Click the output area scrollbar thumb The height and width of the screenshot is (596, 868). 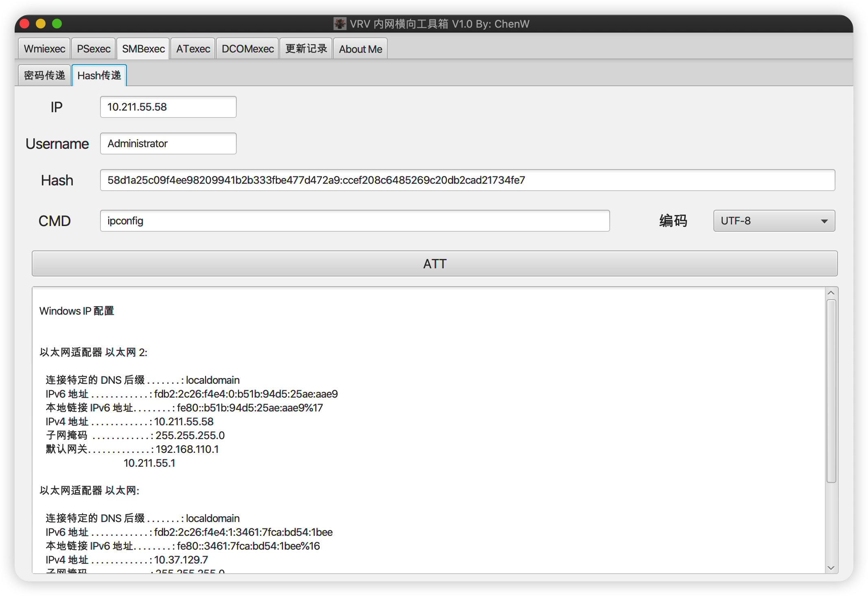click(831, 390)
